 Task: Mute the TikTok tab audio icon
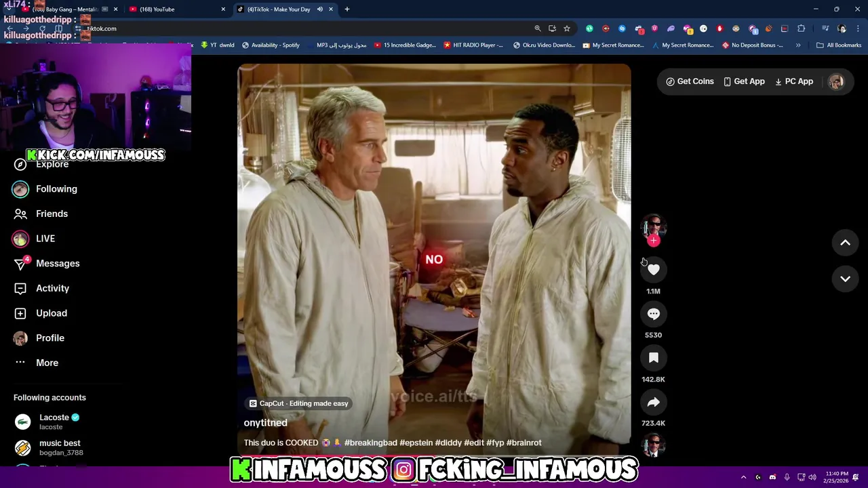coord(320,9)
